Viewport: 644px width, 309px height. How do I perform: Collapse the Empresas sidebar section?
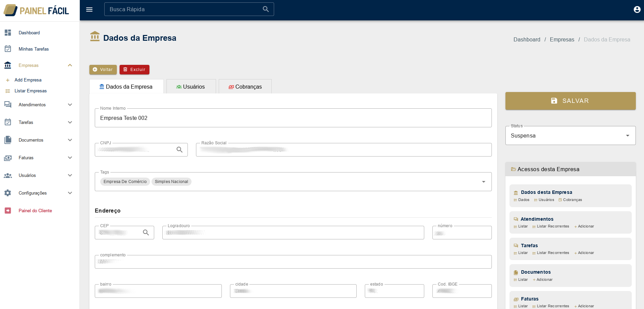pyautogui.click(x=70, y=65)
